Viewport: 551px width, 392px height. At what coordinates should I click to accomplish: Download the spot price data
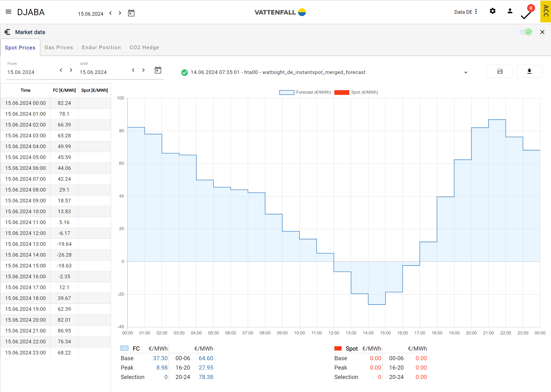pos(529,72)
